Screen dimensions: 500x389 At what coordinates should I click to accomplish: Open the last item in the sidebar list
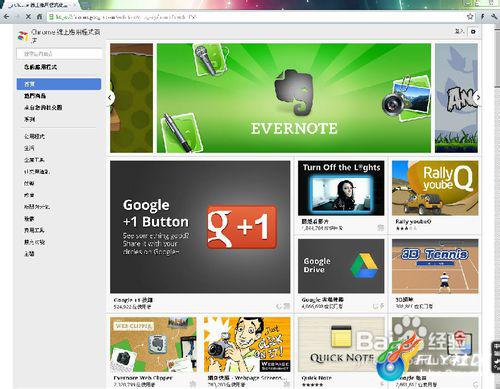tap(29, 253)
